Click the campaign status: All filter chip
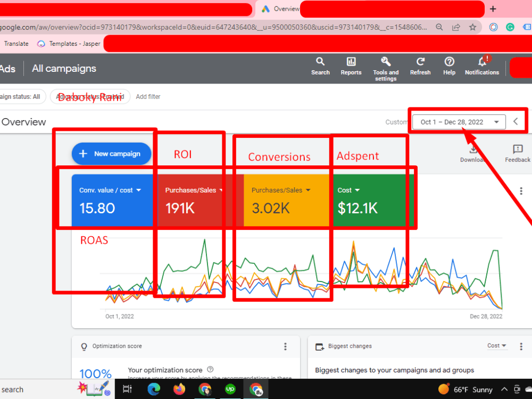This screenshot has height=399, width=532. (x=21, y=97)
